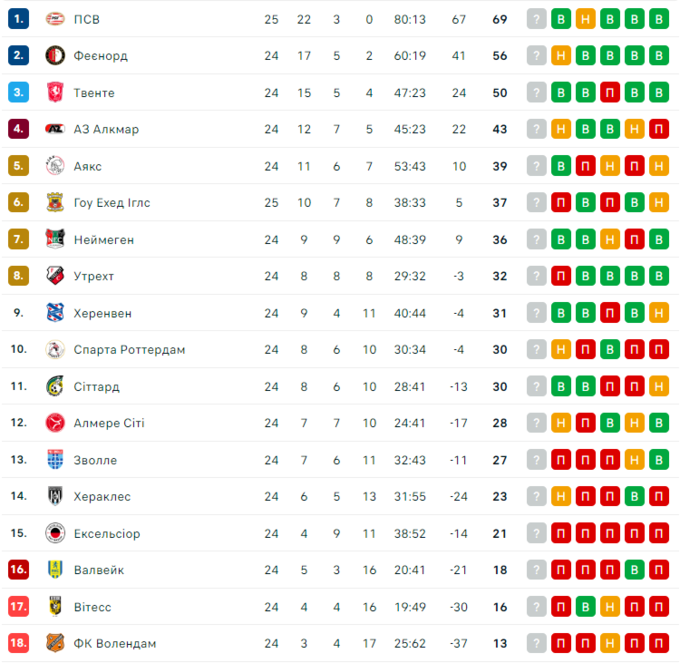This screenshot has width=680, height=663.
Task: Open the Неймеген team page link
Action: click(104, 240)
